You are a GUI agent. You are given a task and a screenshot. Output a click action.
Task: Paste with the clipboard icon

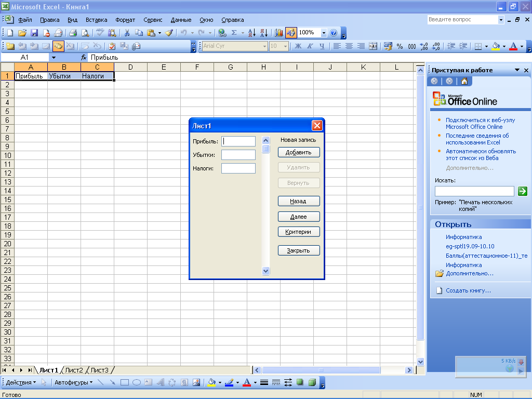[151, 33]
